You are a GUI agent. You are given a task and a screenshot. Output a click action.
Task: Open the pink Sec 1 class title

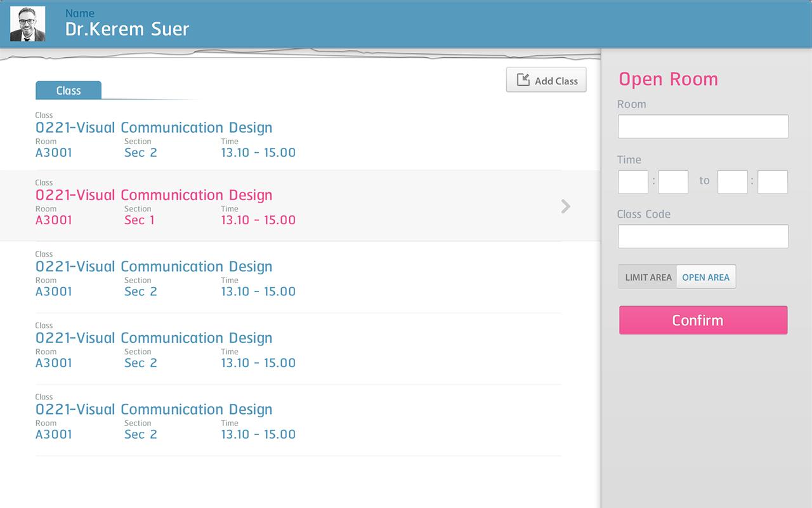point(154,195)
